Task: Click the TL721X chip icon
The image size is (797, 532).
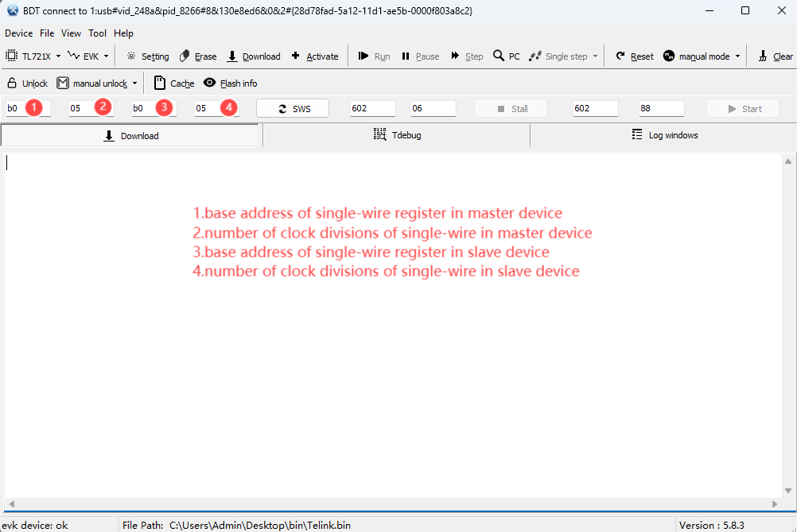Action: click(x=11, y=56)
